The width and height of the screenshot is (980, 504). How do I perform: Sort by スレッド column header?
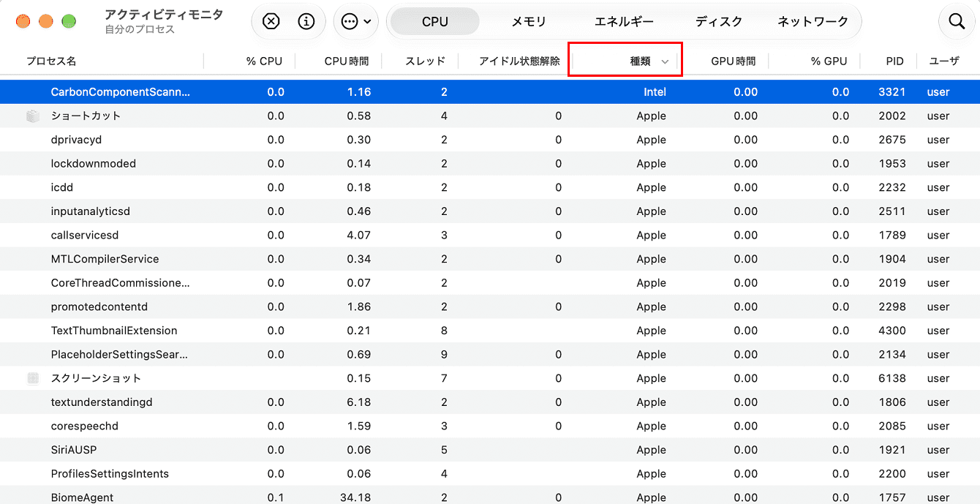click(426, 61)
